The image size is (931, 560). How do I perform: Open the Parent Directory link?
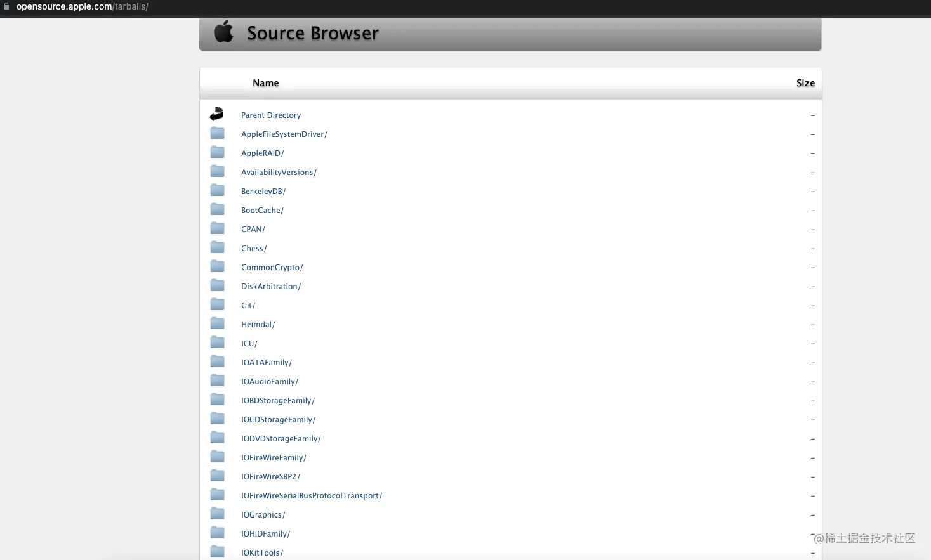click(x=271, y=115)
